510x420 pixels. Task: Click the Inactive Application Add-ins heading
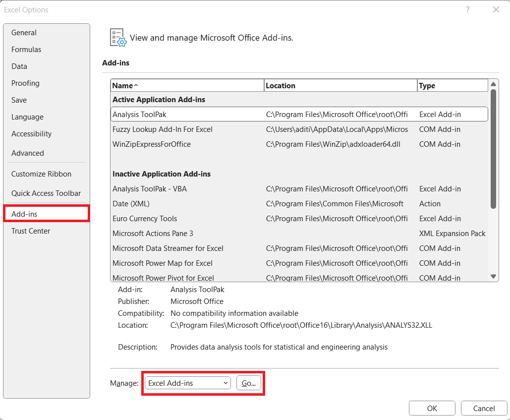(162, 174)
